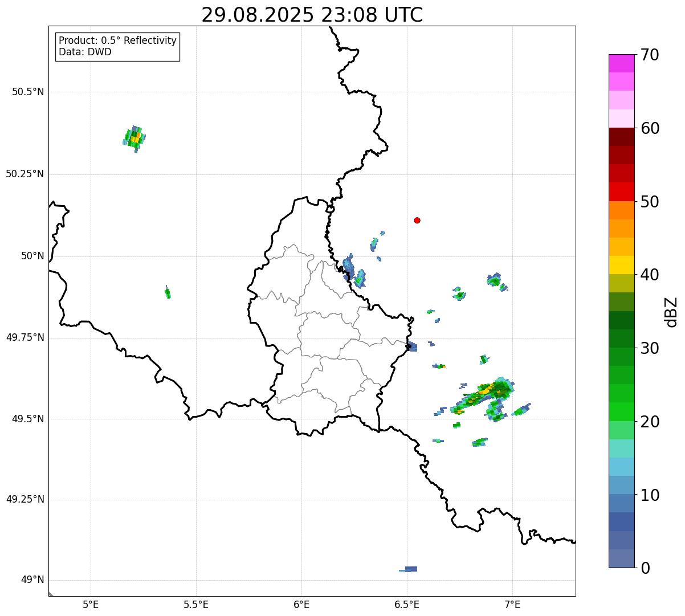685x616 pixels.
Task: Click the 6°E longitude label
Action: point(301,604)
